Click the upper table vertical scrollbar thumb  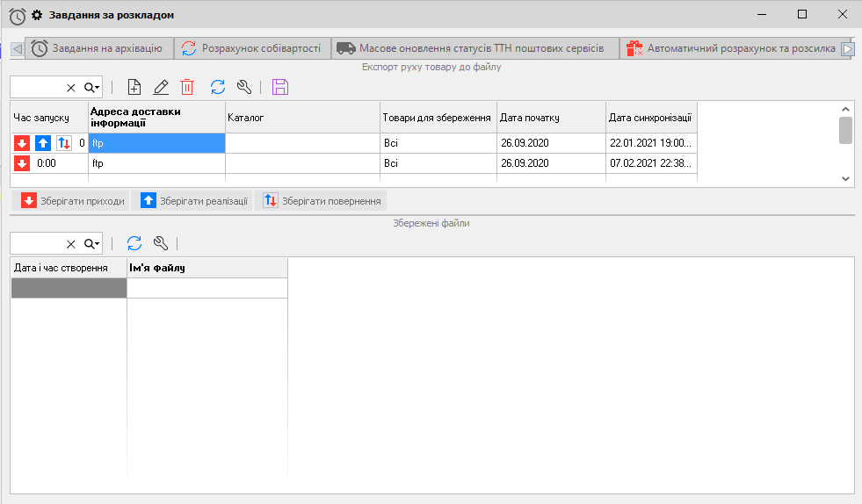click(845, 129)
